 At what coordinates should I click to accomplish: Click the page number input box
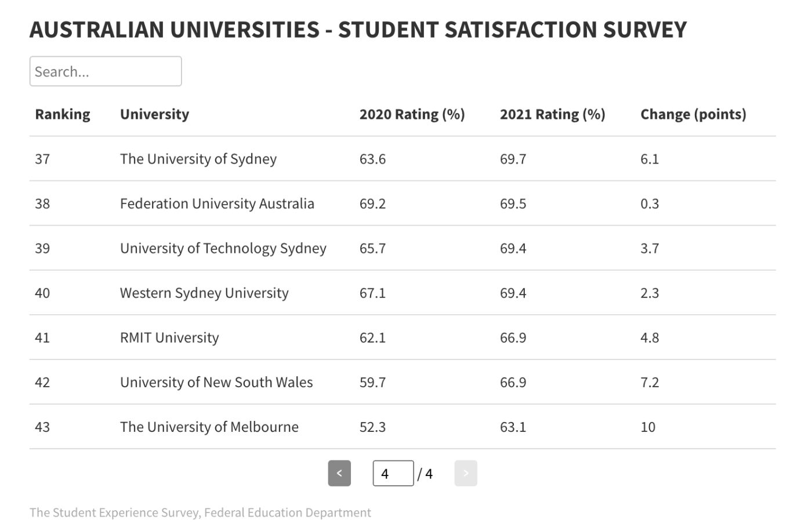[x=393, y=473]
